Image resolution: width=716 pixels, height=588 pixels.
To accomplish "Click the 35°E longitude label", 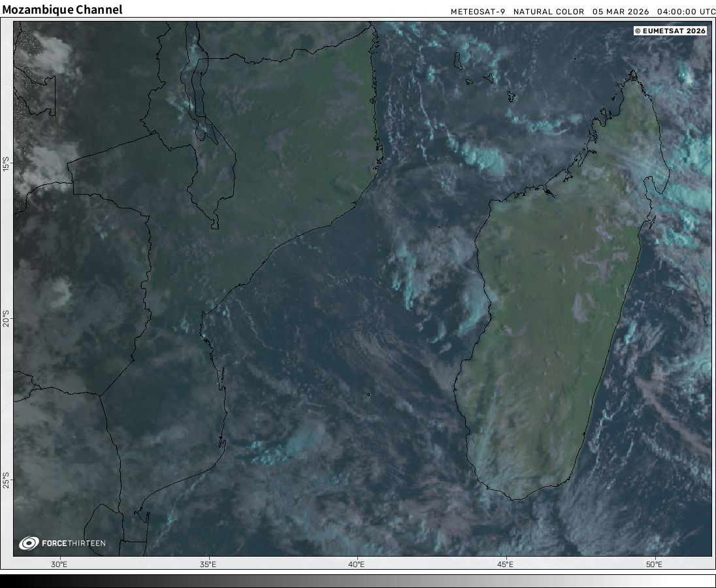I will [208, 564].
